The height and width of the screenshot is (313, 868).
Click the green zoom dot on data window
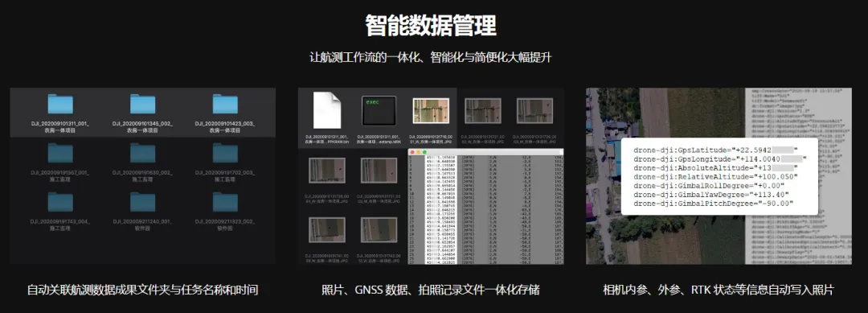[424, 152]
